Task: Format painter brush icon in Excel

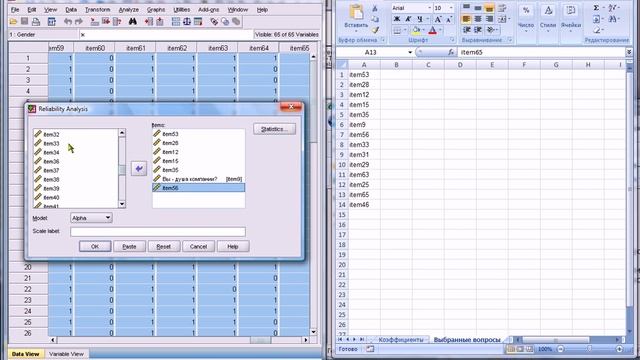Action: point(375,30)
